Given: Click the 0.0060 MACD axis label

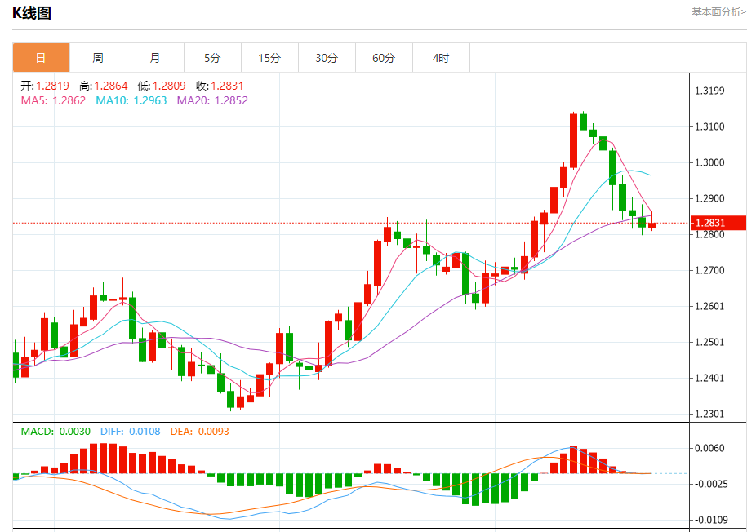Looking at the screenshot, I should [x=709, y=448].
